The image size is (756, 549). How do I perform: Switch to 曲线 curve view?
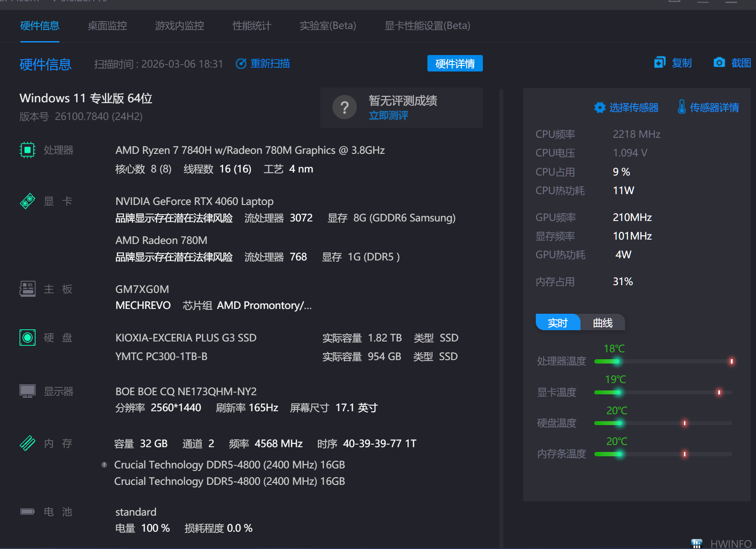603,323
